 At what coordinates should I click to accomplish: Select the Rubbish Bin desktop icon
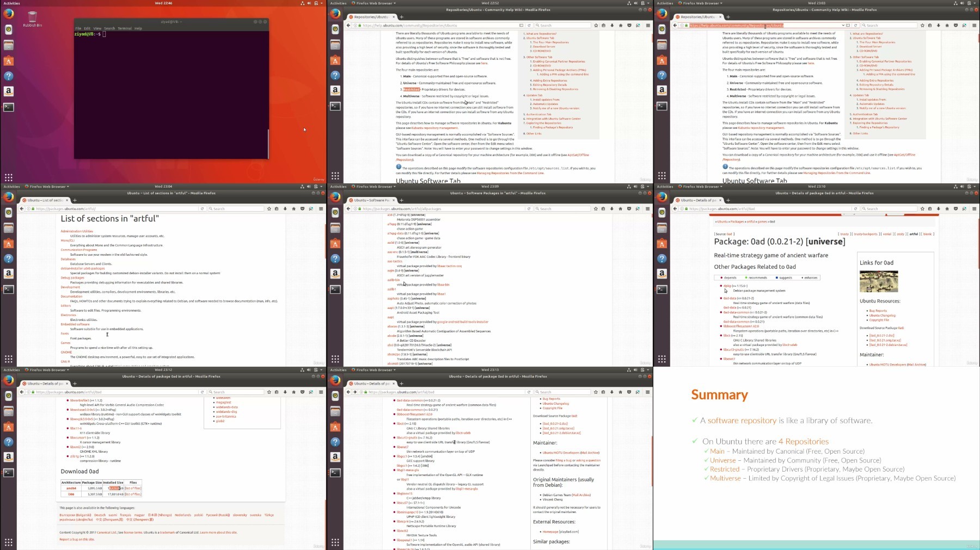click(x=32, y=19)
